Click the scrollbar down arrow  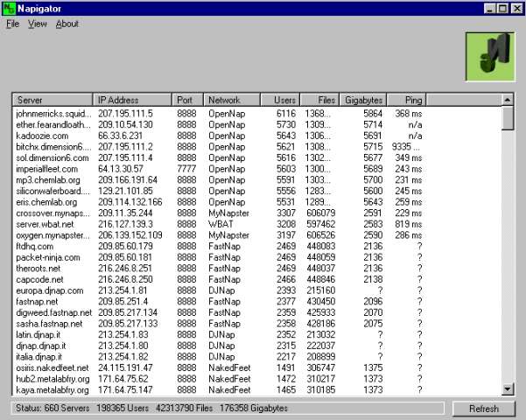[508, 389]
